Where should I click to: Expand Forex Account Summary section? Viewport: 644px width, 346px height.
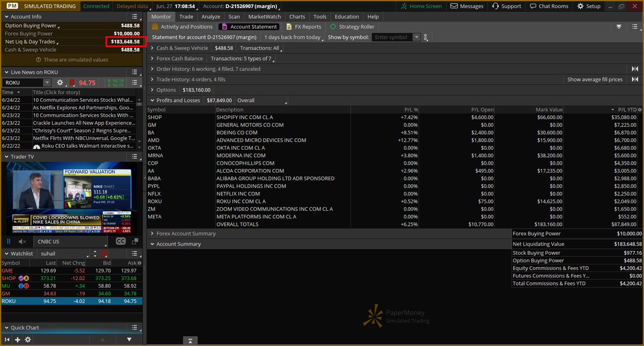click(152, 234)
